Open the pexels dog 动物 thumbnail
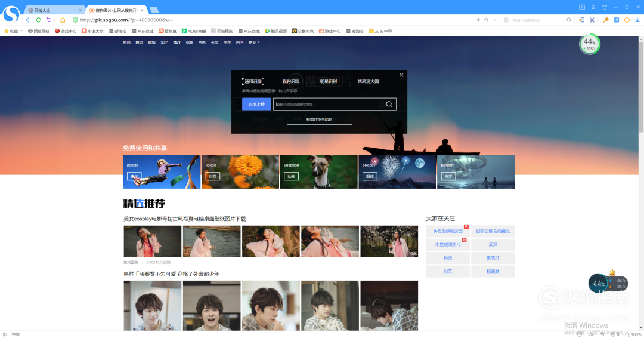 (318, 172)
